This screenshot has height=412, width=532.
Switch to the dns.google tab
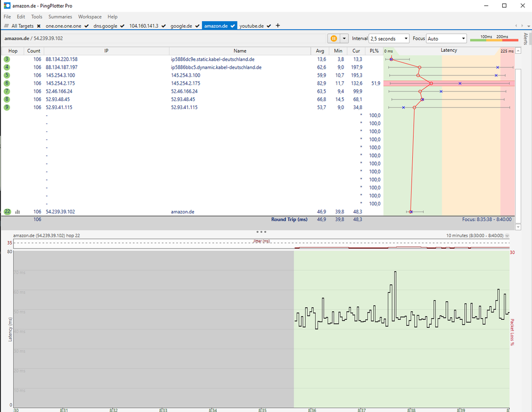click(x=105, y=26)
